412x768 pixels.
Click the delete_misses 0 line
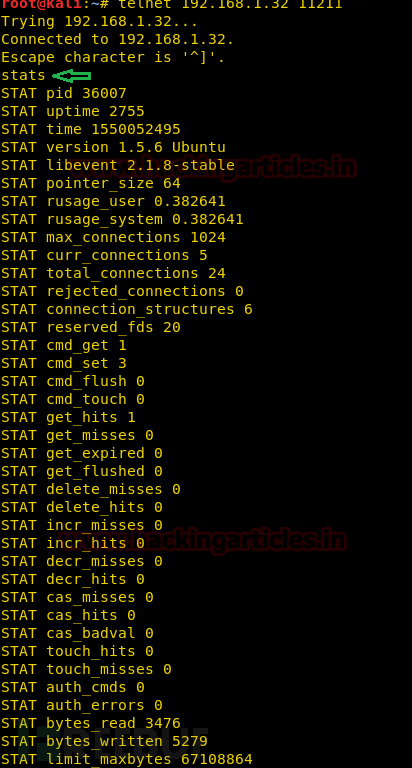91,489
